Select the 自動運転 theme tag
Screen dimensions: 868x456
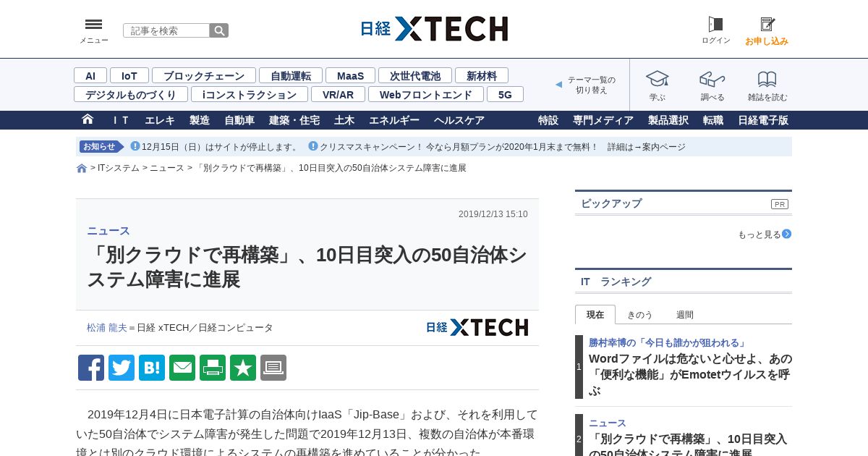(x=291, y=75)
